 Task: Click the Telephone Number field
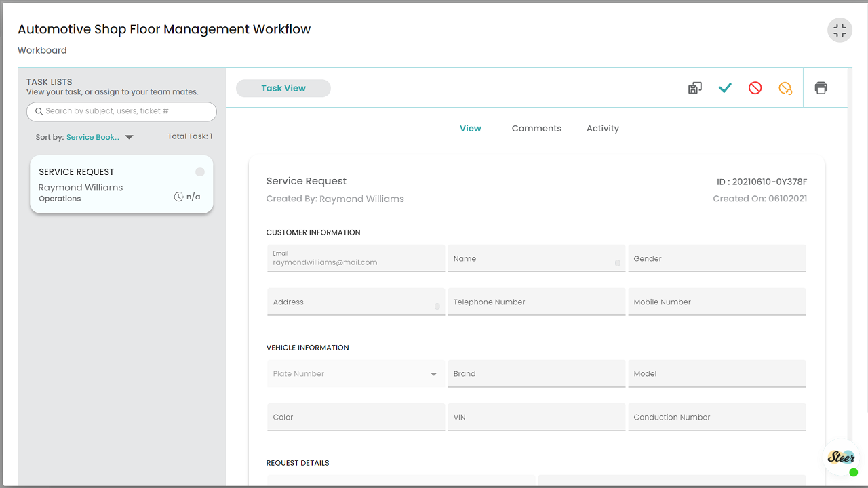coord(536,302)
